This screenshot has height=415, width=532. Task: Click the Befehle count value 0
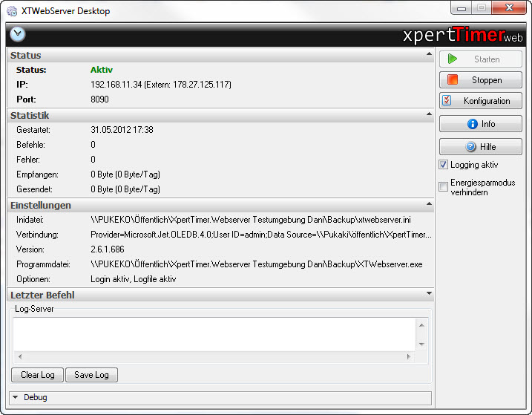tap(93, 145)
